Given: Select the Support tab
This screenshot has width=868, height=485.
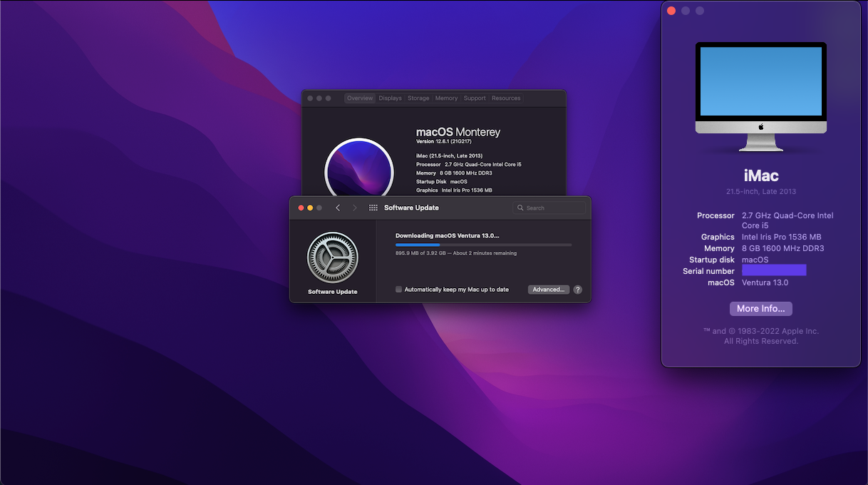Looking at the screenshot, I should click(x=475, y=98).
